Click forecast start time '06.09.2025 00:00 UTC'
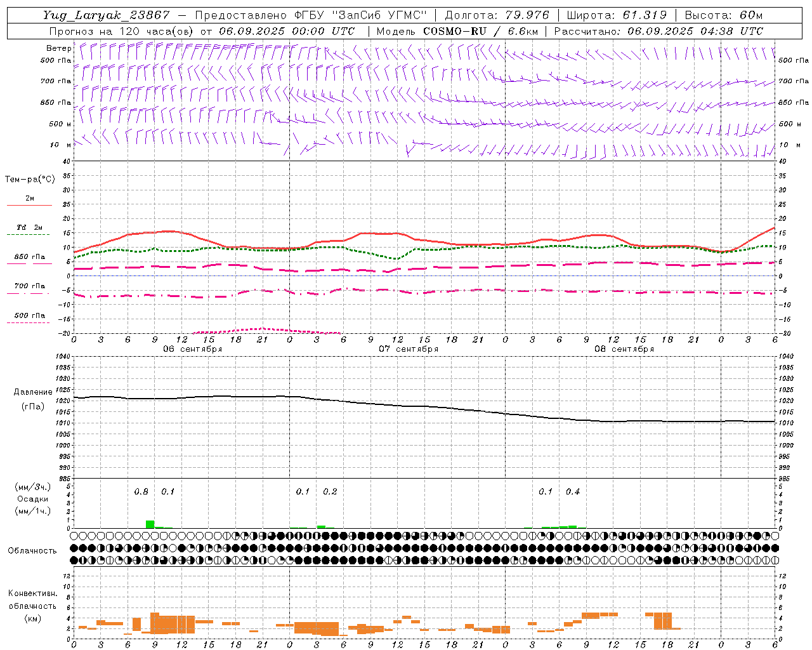The width and height of the screenshot is (812, 650). tap(287, 31)
